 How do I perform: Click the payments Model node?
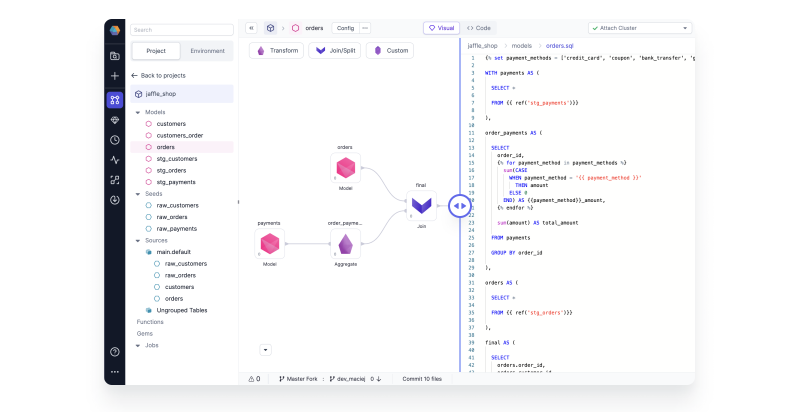tap(269, 243)
